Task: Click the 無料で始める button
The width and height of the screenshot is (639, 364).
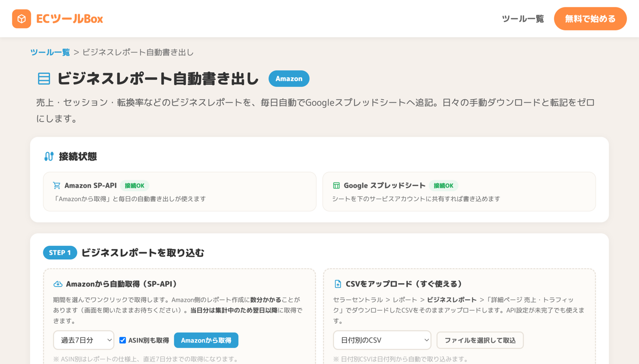Action: [x=590, y=19]
